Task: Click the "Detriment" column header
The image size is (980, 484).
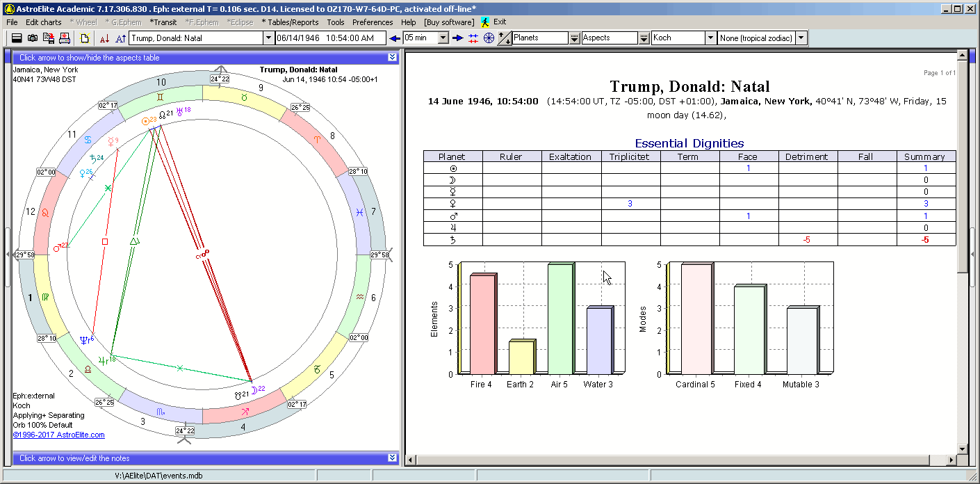Action: (x=807, y=156)
